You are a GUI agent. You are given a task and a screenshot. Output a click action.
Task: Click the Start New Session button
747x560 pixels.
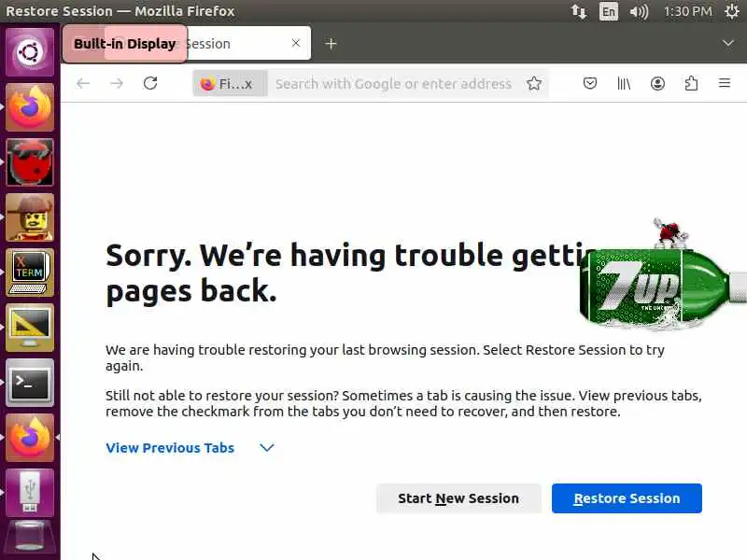(x=458, y=498)
